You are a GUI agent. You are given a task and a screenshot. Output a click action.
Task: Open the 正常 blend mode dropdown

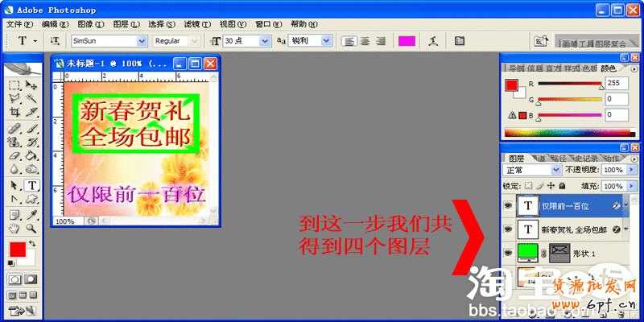click(x=556, y=171)
